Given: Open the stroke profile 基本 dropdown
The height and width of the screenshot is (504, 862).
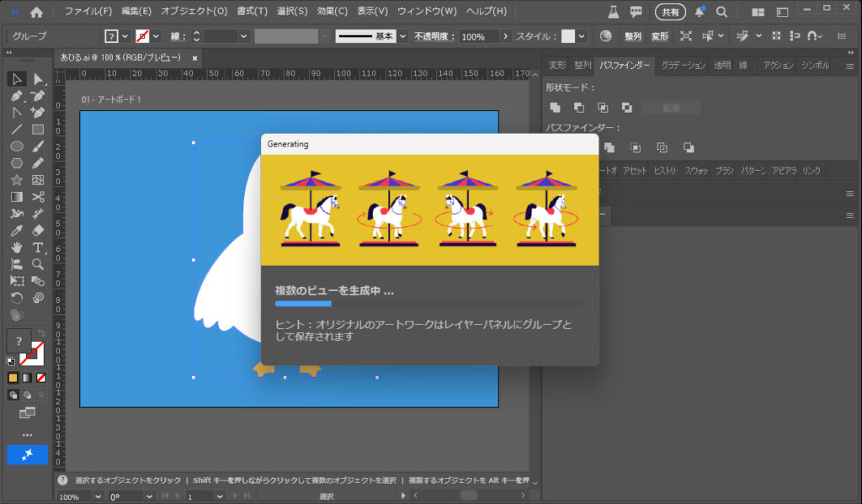Looking at the screenshot, I should (x=402, y=37).
